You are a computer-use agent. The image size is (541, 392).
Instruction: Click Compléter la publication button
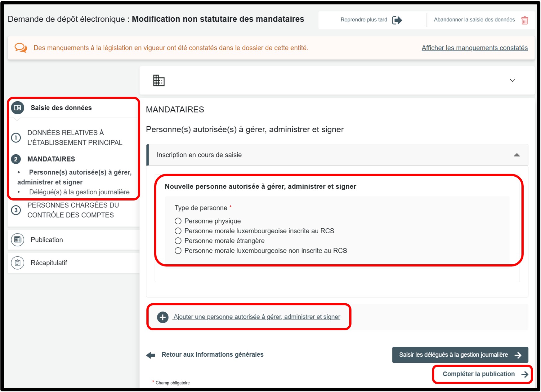pos(482,374)
